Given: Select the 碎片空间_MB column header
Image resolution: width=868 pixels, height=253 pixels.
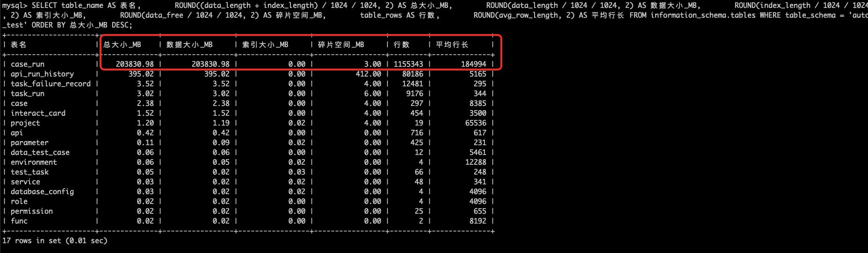Looking at the screenshot, I should pos(341,45).
